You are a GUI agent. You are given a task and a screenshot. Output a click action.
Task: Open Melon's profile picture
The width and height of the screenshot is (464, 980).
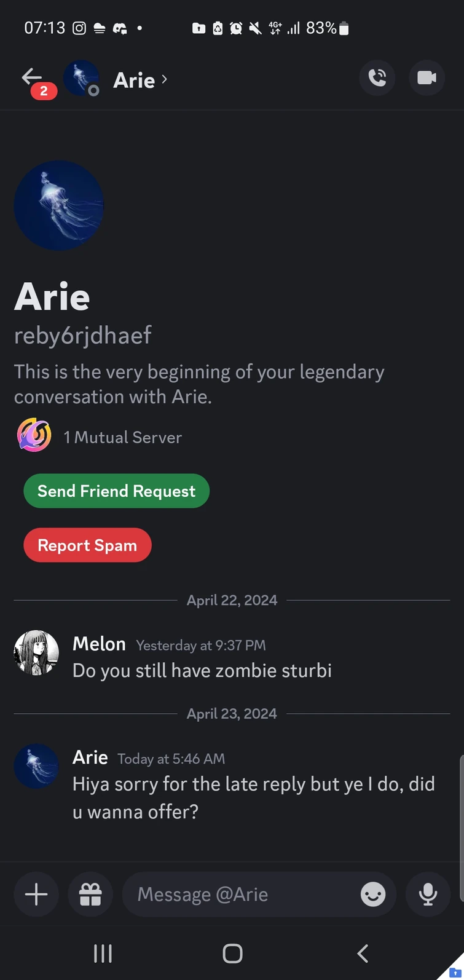point(36,652)
